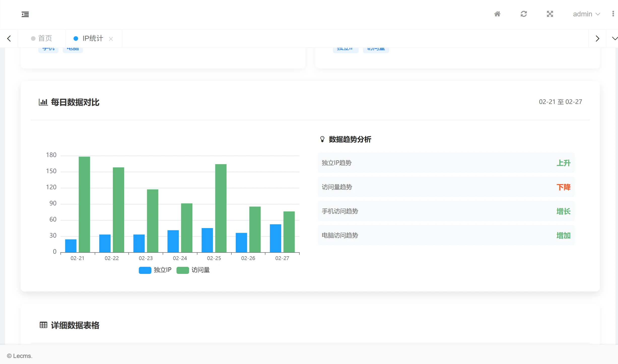The width and height of the screenshot is (618, 364).
Task: Open the tab list down-chevron menu
Action: coord(614,39)
